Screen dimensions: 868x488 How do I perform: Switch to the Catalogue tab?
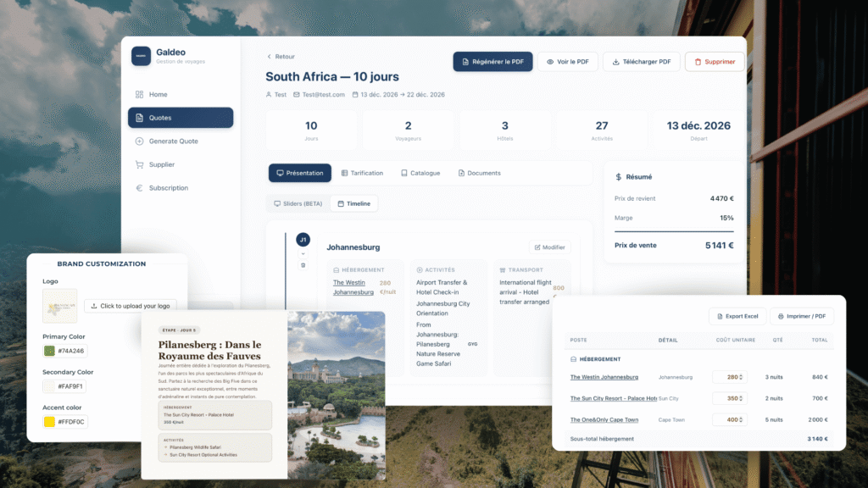(420, 173)
